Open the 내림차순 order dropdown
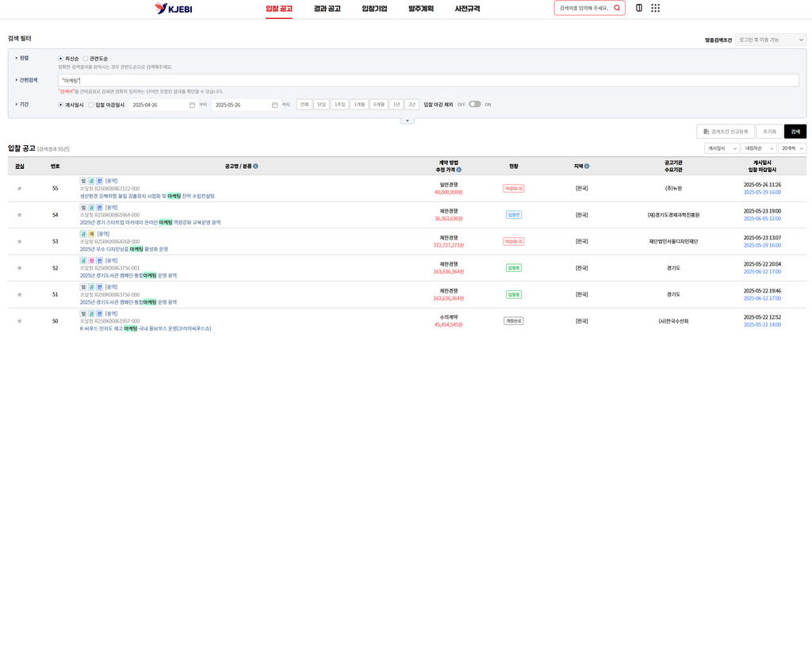 [x=759, y=148]
